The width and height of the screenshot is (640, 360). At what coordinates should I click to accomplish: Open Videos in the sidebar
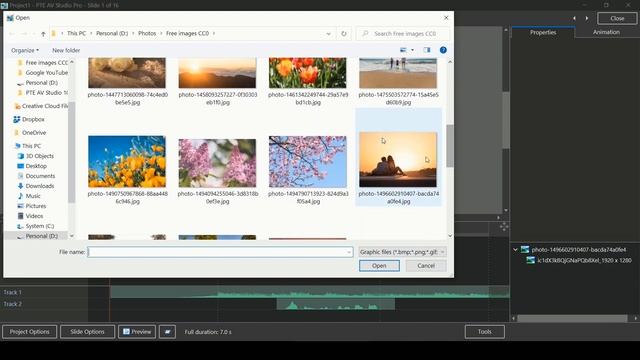pyautogui.click(x=30, y=216)
